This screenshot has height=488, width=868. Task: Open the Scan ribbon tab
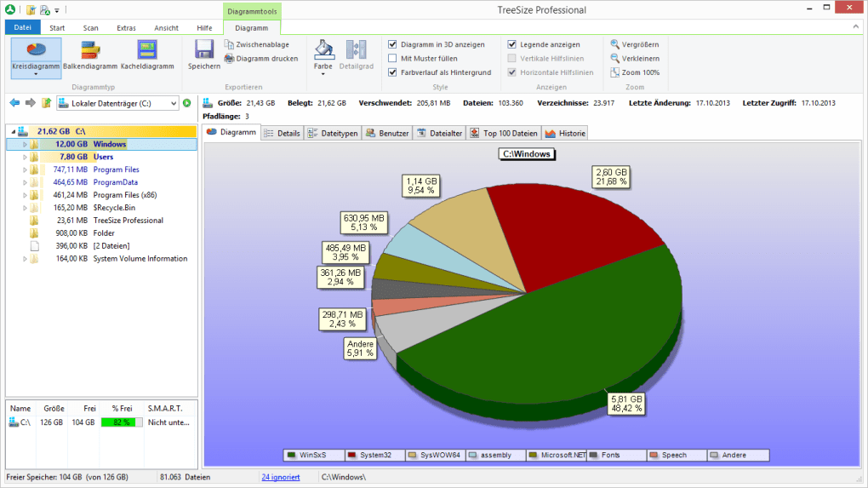(x=91, y=28)
